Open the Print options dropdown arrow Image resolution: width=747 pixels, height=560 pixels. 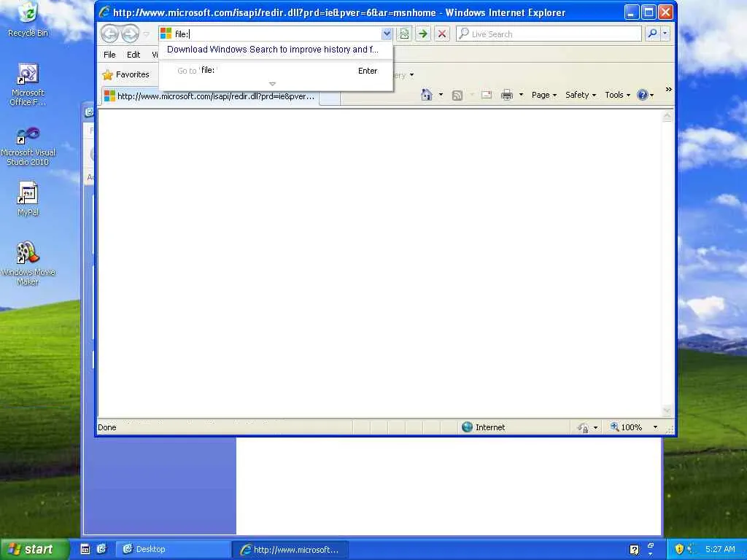[521, 95]
